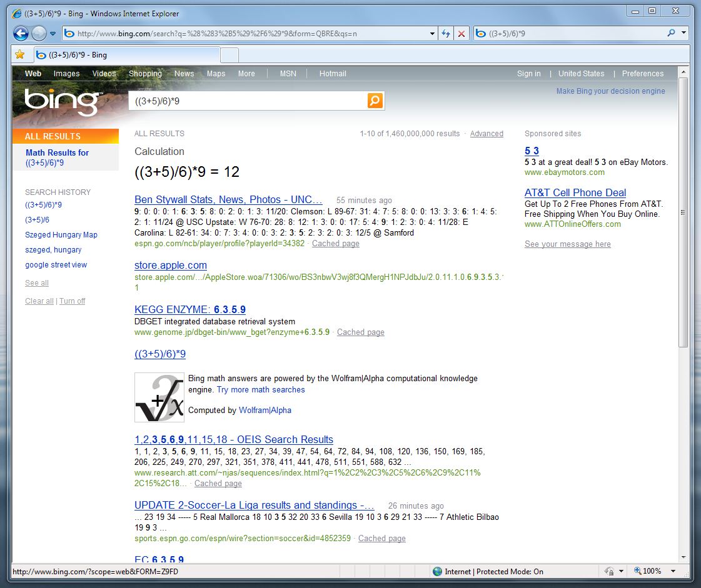Viewport: 701px width, 588px height.
Task: Click the math square root thumbnail image
Action: [x=159, y=397]
